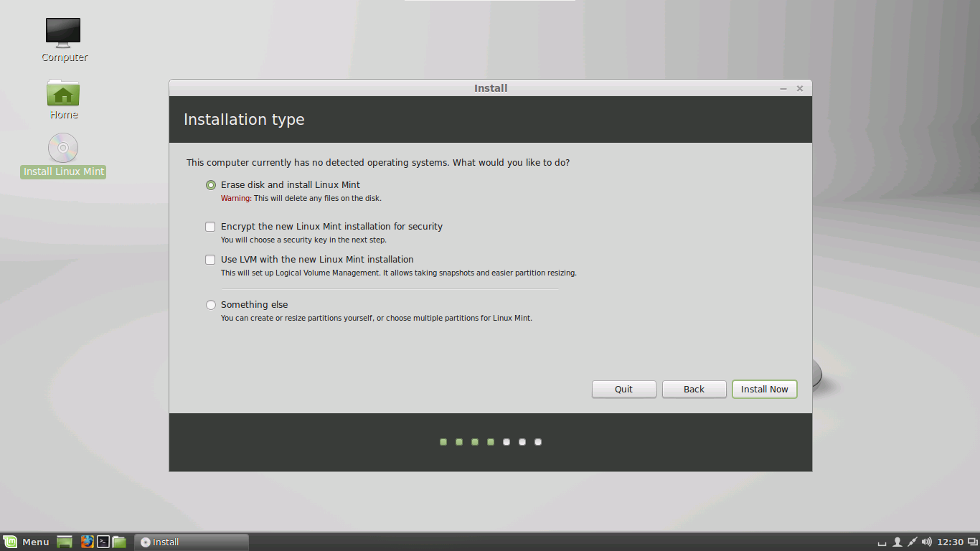Screen dimensions: 980x551
Task: Open the Mint Menu in the panel
Action: [x=27, y=542]
